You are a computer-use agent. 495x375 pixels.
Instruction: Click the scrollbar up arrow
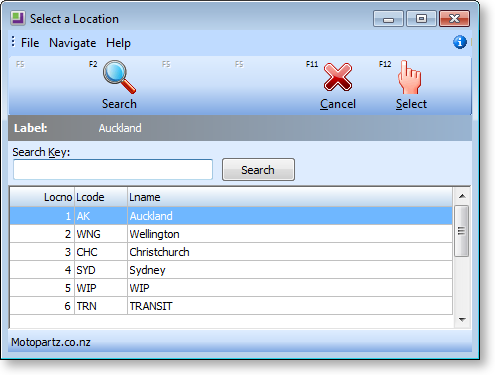462,196
